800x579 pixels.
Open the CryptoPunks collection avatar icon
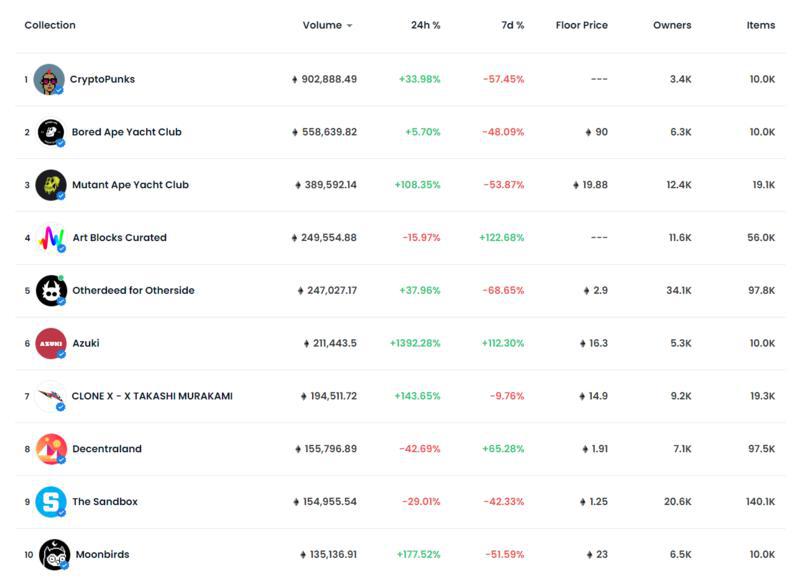click(49, 80)
